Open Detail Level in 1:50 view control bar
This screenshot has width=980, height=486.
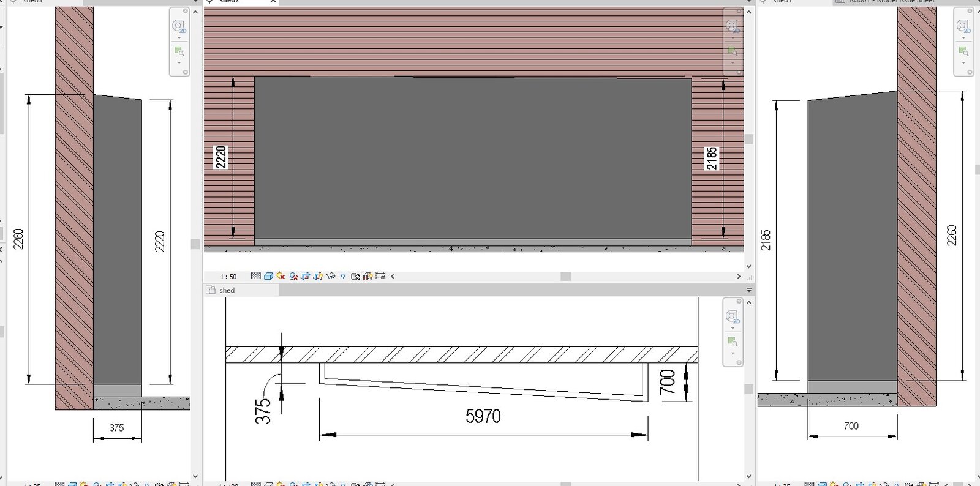point(256,276)
